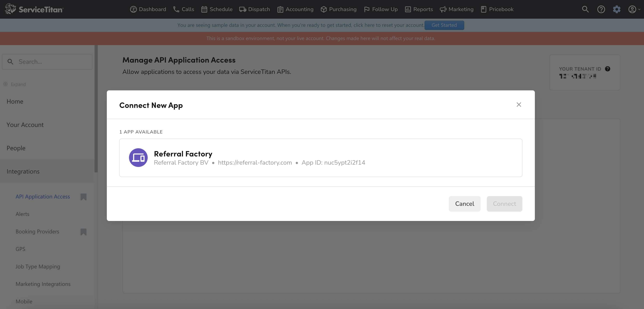644x309 pixels.
Task: Click the Referral Factory app icon
Action: (x=138, y=158)
